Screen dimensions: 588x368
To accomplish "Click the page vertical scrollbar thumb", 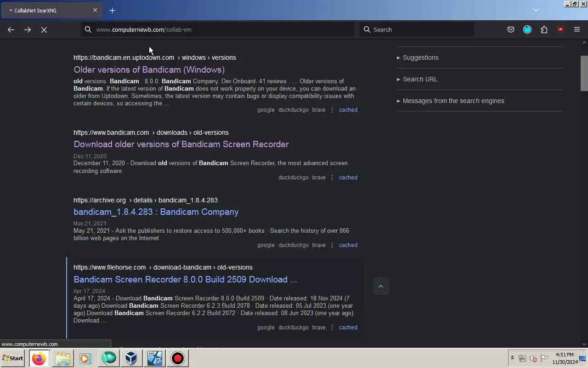I will [x=584, y=73].
